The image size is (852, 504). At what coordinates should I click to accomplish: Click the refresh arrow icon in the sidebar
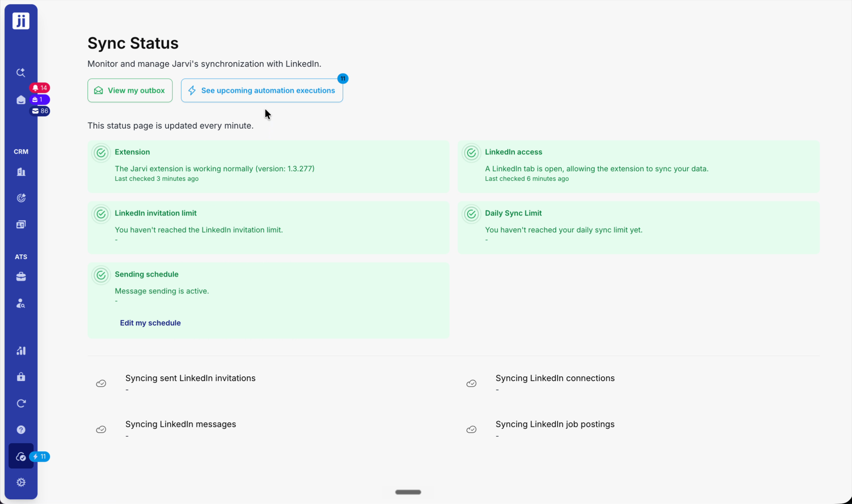(21, 403)
